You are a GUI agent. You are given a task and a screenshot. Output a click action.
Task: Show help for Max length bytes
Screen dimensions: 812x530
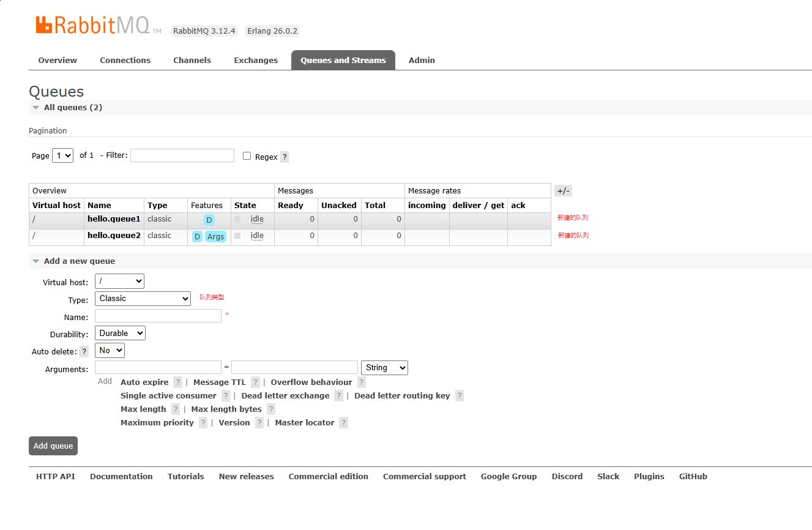[x=271, y=409]
